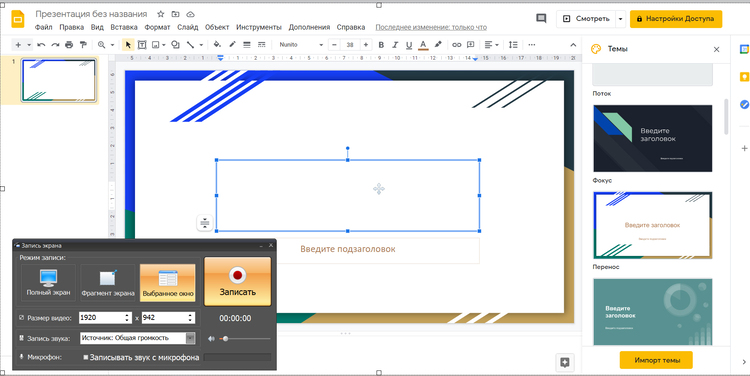Image resolution: width=750 pixels, height=376 pixels.
Task: Click the undo arrow icon
Action: [x=41, y=45]
